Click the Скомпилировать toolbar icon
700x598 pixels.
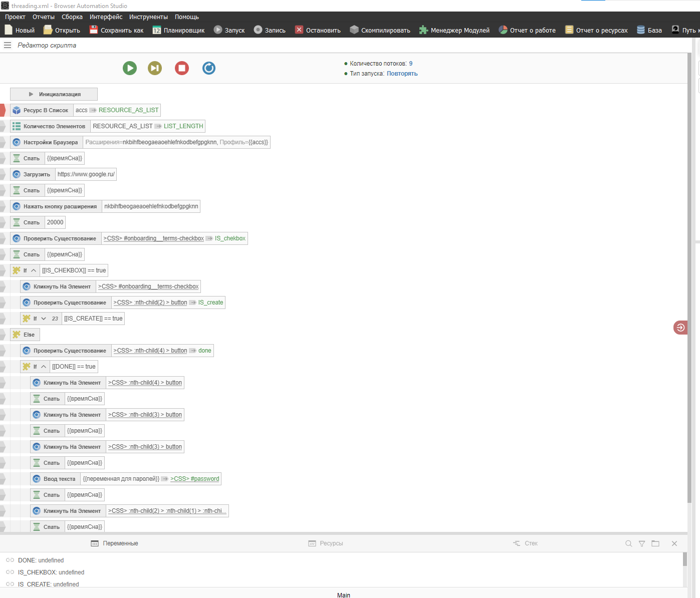tap(354, 30)
